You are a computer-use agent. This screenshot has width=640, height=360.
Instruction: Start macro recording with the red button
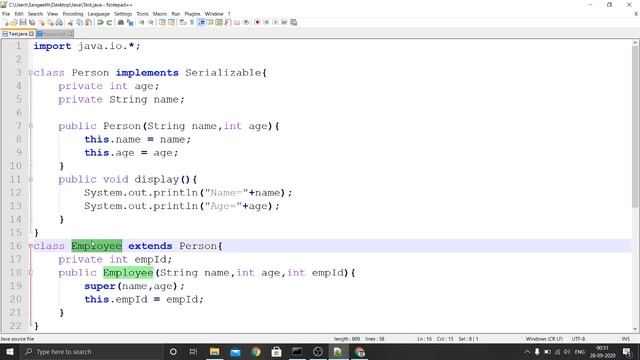coord(257,22)
